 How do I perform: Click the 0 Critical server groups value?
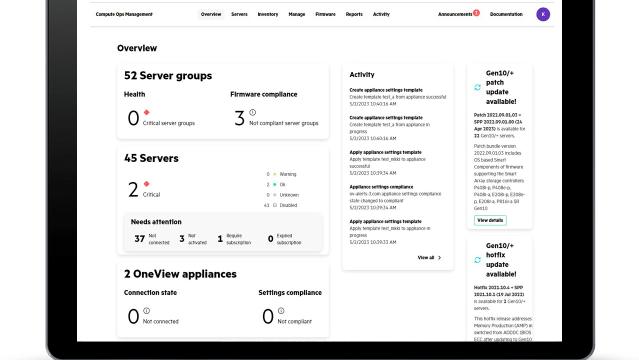tap(133, 118)
